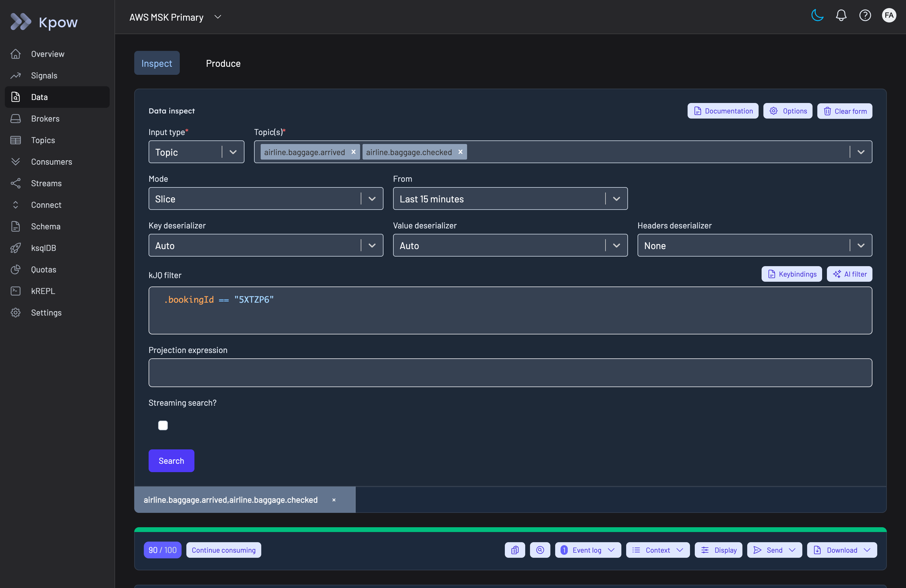Image resolution: width=906 pixels, height=588 pixels.
Task: Open the Context dropdown
Action: (658, 550)
